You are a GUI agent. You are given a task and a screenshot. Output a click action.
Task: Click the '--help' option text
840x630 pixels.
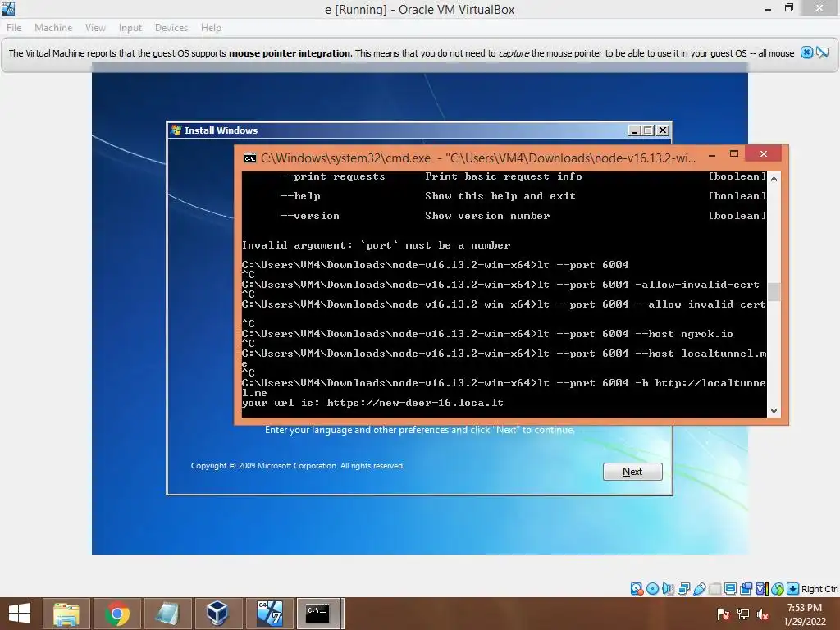coord(300,196)
